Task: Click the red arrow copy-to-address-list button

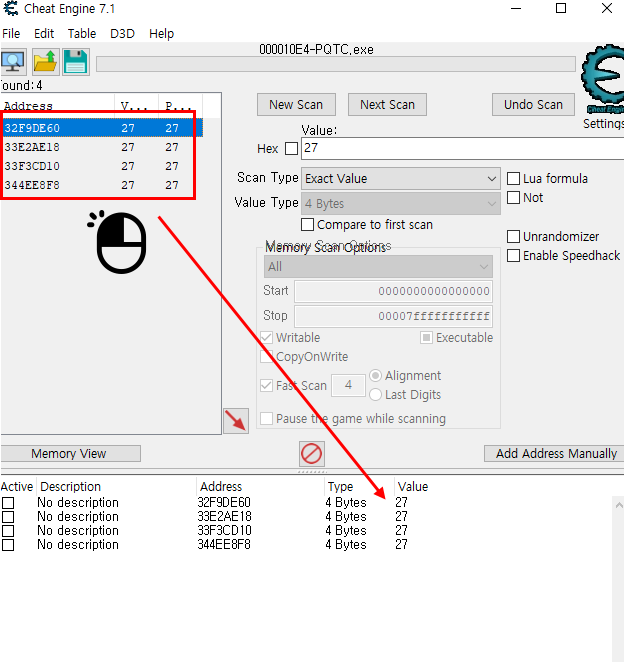Action: pyautogui.click(x=236, y=421)
